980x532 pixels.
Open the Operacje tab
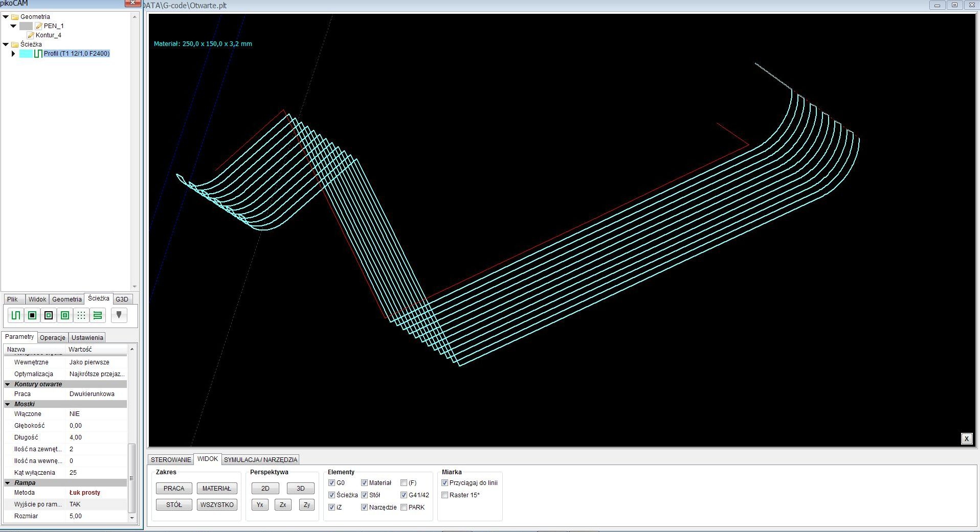pyautogui.click(x=53, y=338)
